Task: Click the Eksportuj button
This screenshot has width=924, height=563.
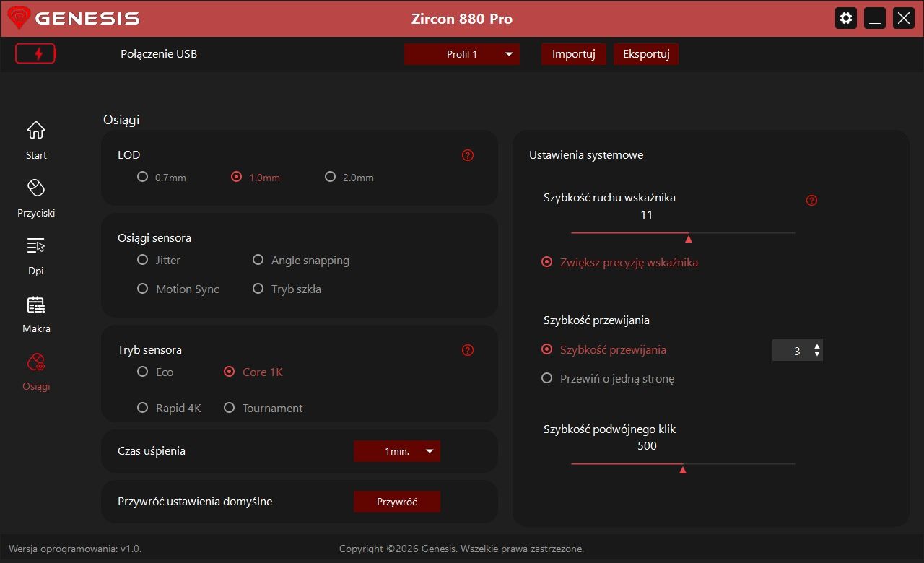Action: click(x=646, y=54)
